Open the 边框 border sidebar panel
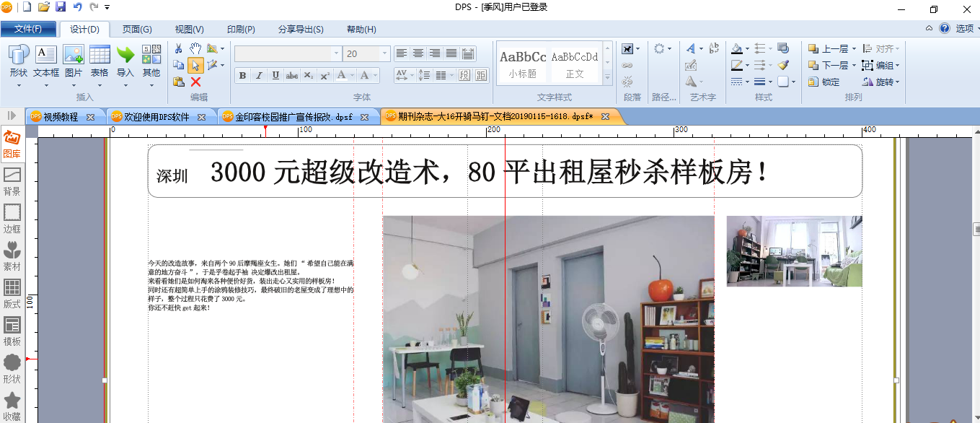This screenshot has height=423, width=980. (12, 219)
